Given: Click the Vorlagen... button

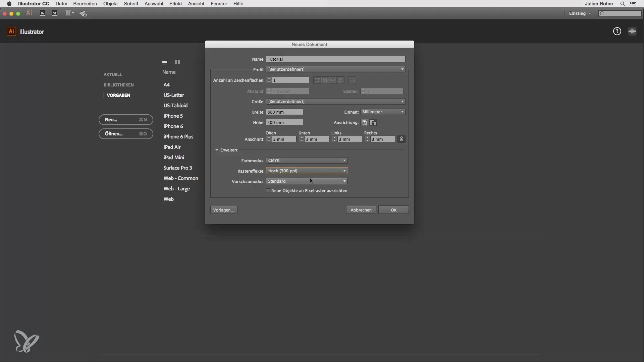Looking at the screenshot, I should pos(224,210).
